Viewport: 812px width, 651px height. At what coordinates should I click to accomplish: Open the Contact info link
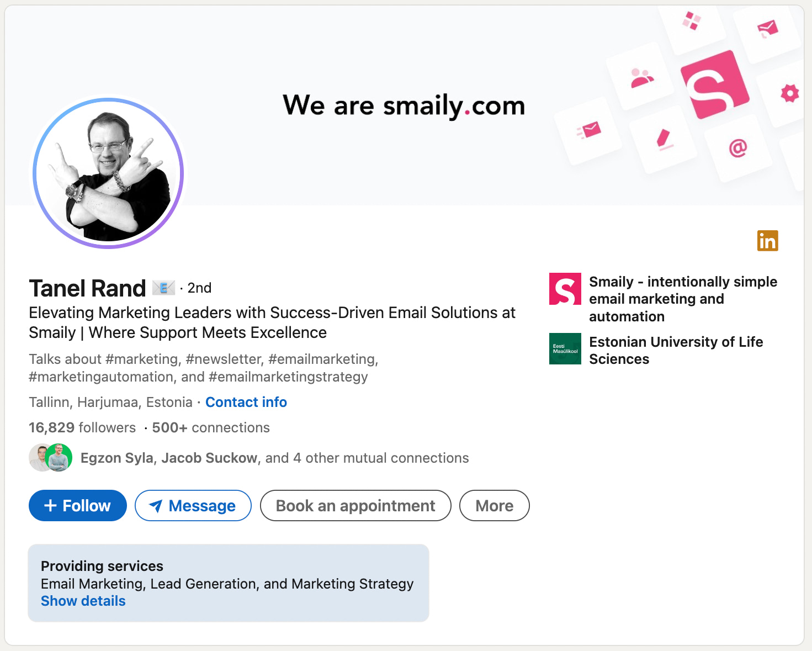[246, 402]
